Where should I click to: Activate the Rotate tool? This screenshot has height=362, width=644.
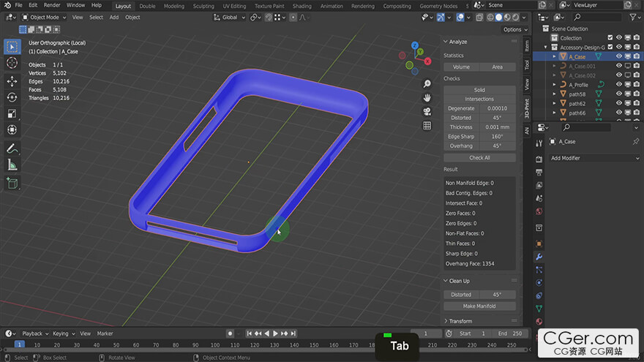tap(12, 97)
